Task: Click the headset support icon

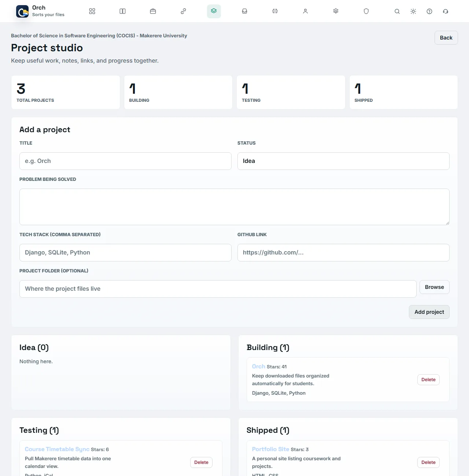Action: click(x=446, y=11)
